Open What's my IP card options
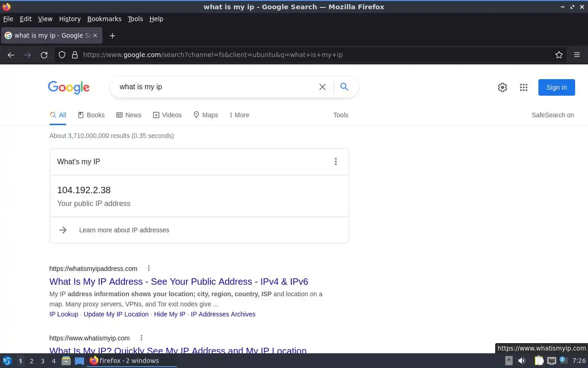This screenshot has width=588, height=368. pos(336,161)
